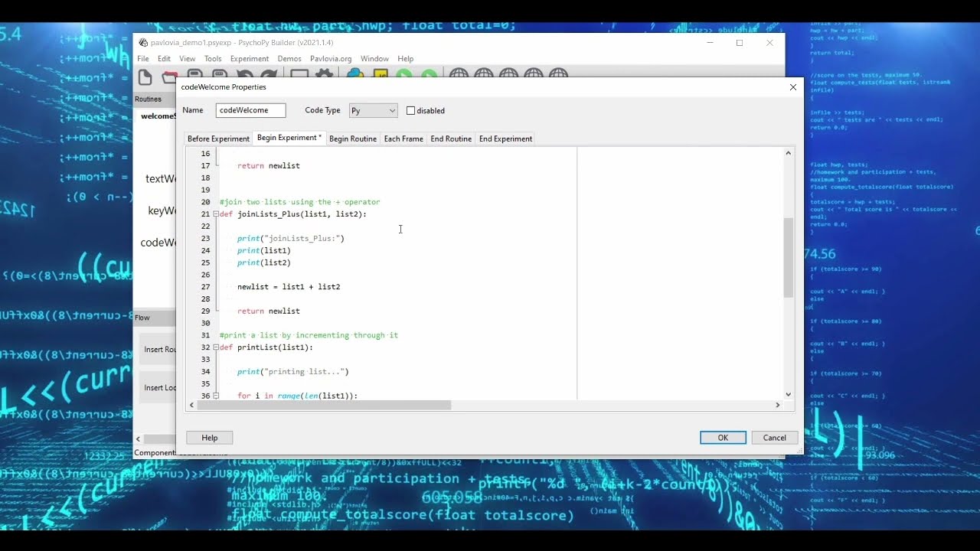
Task: Open the Tools menu
Action: [213, 59]
